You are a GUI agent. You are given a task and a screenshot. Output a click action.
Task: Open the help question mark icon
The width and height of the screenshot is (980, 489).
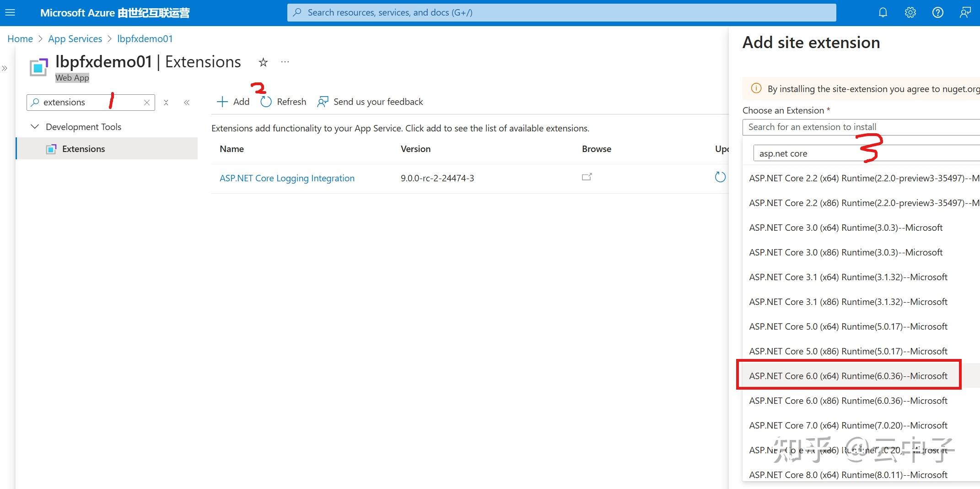[937, 12]
